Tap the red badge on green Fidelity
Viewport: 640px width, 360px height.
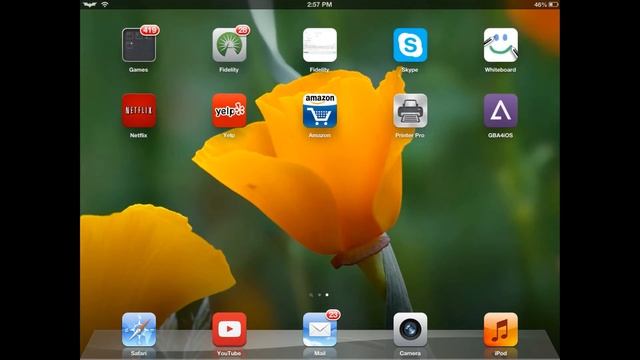point(242,30)
